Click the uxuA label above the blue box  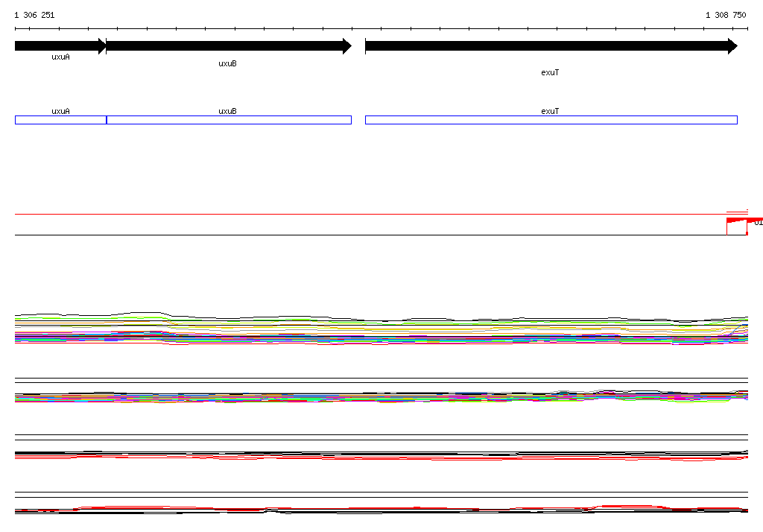61,111
